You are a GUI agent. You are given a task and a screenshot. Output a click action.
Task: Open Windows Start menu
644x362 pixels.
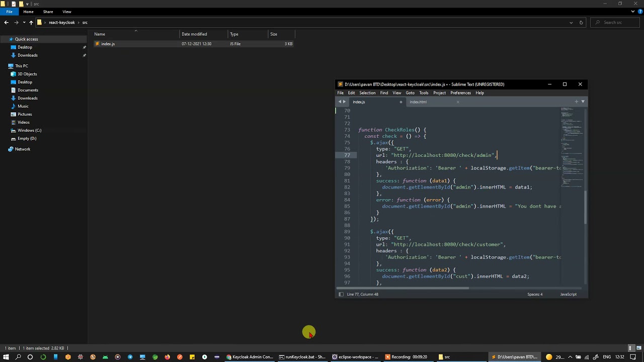tap(6, 357)
